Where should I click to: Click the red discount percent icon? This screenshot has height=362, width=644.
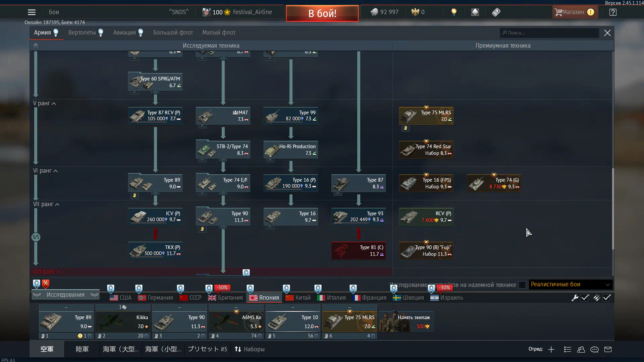[46, 284]
